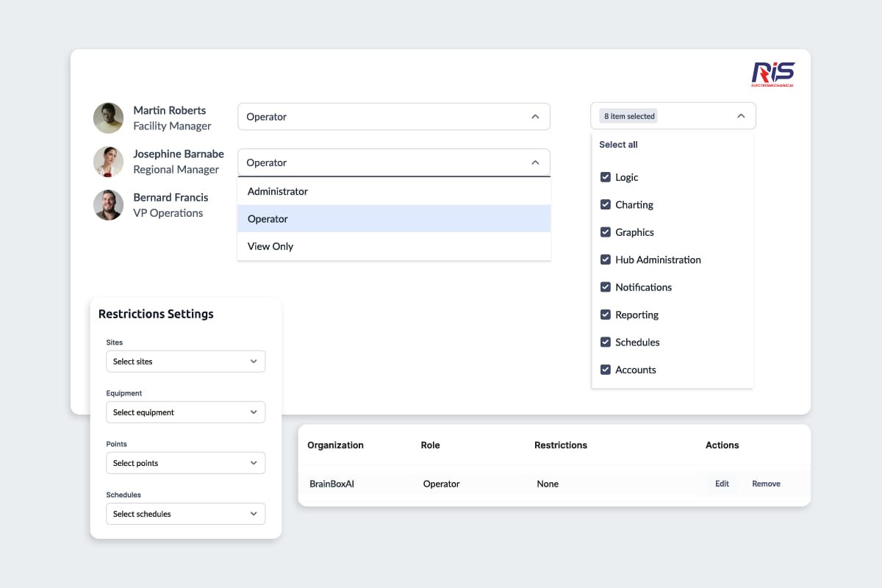Click Remove for BrainBoxAI row

point(766,484)
